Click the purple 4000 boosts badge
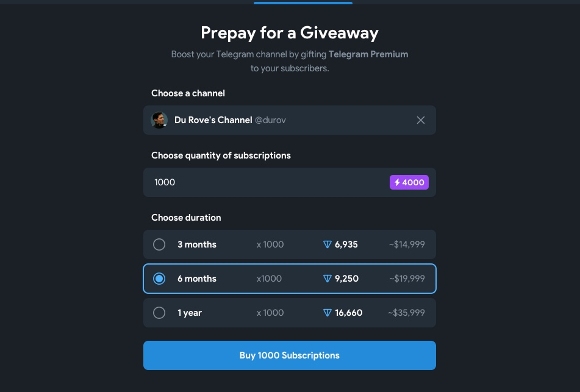This screenshot has height=392, width=580. [409, 182]
